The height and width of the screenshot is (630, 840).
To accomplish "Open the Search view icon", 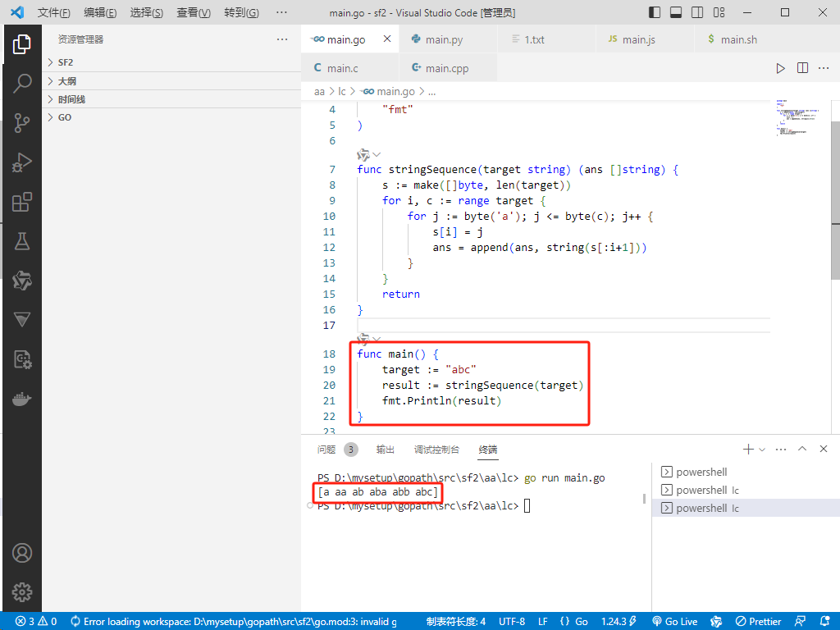I will click(22, 83).
